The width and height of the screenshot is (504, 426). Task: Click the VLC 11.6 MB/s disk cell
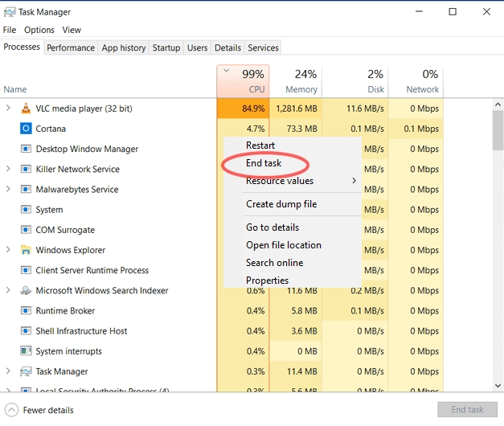pyautogui.click(x=355, y=109)
